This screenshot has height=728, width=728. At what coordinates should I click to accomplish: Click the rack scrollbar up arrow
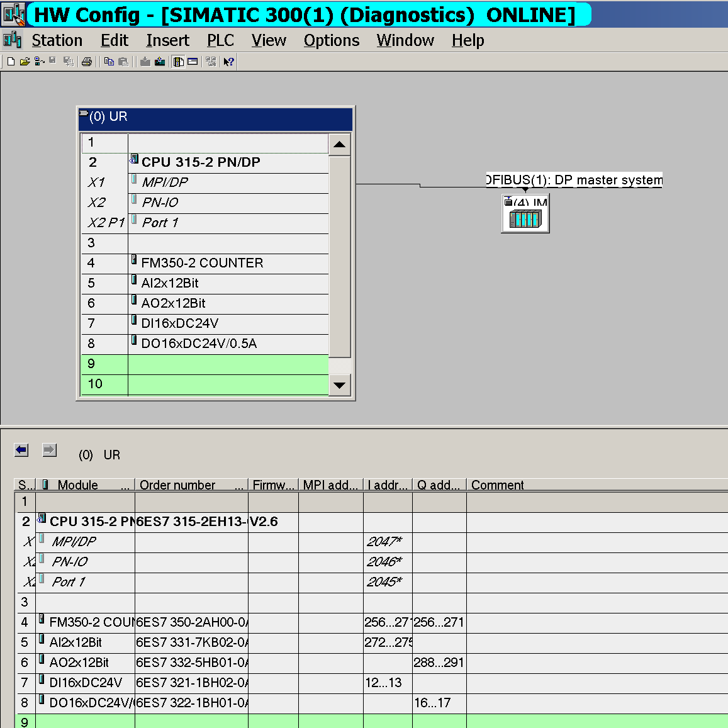pyautogui.click(x=339, y=144)
